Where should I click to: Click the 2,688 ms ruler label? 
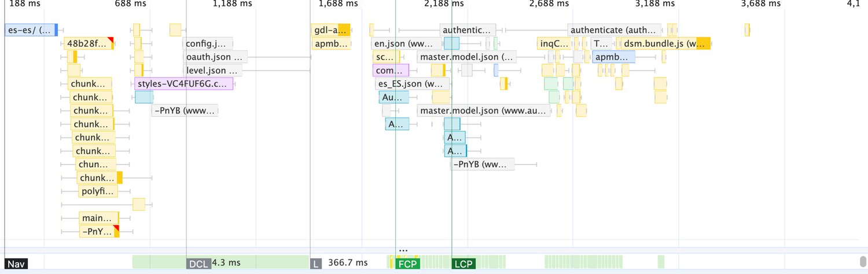click(x=549, y=4)
